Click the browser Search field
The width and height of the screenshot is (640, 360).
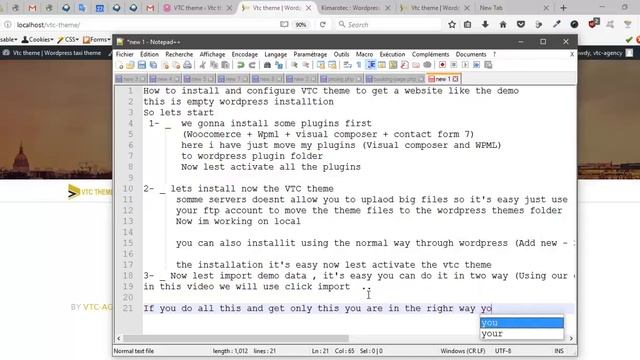390,25
